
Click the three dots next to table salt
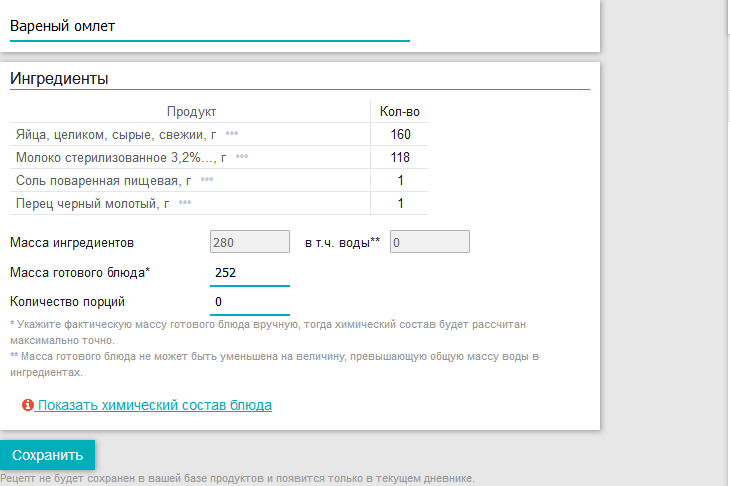pyautogui.click(x=207, y=180)
